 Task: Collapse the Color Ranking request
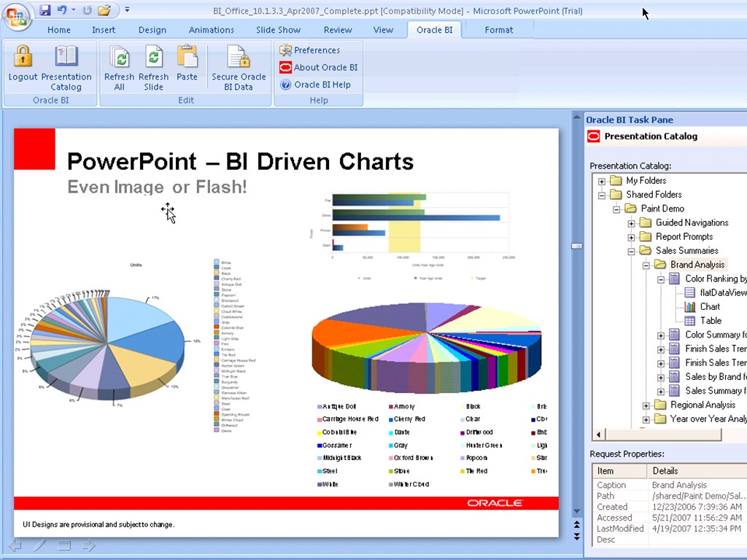[x=661, y=279]
